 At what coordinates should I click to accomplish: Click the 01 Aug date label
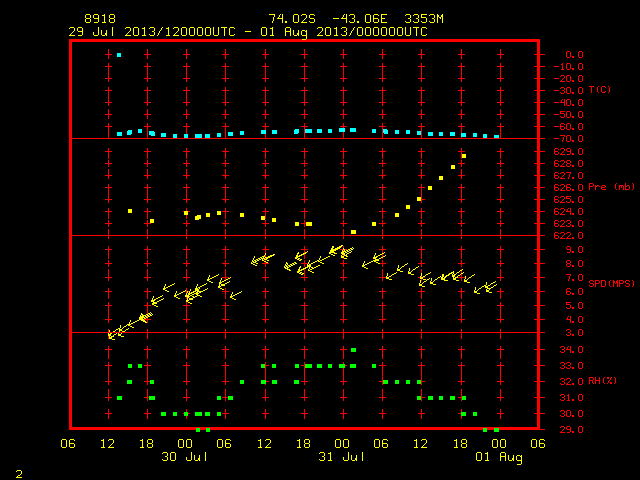click(x=499, y=457)
